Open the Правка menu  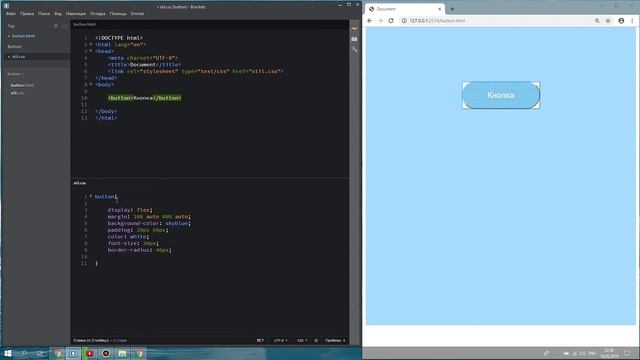(x=27, y=13)
